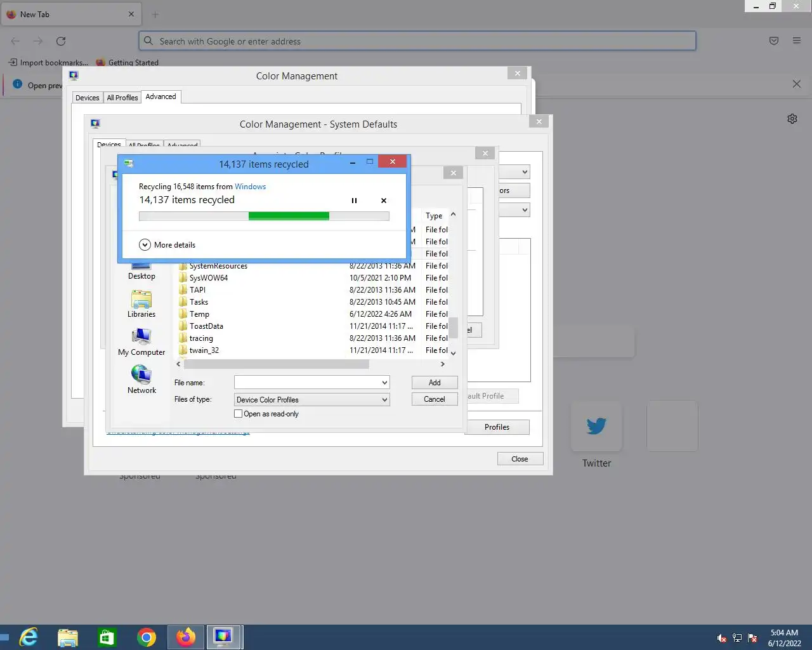Reload the Firefox page
This screenshot has height=650, width=812.
[61, 41]
